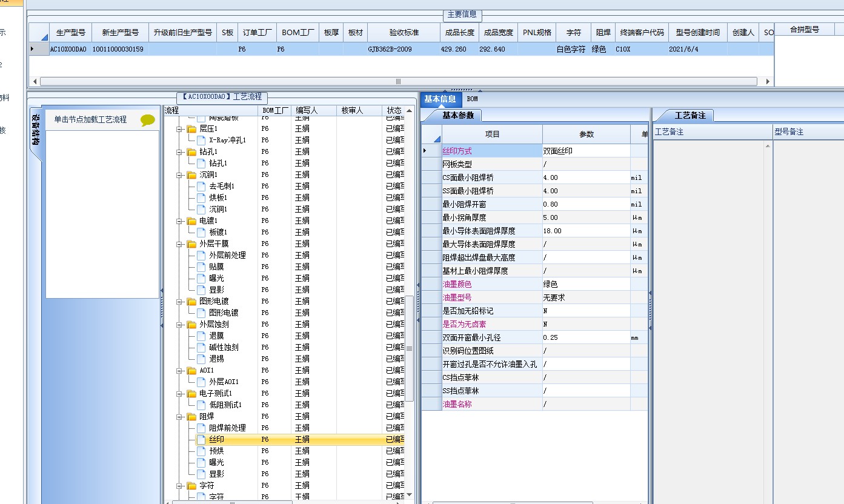
Task: Click the document icon beside X-Ray冲孔1
Action: click(202, 140)
